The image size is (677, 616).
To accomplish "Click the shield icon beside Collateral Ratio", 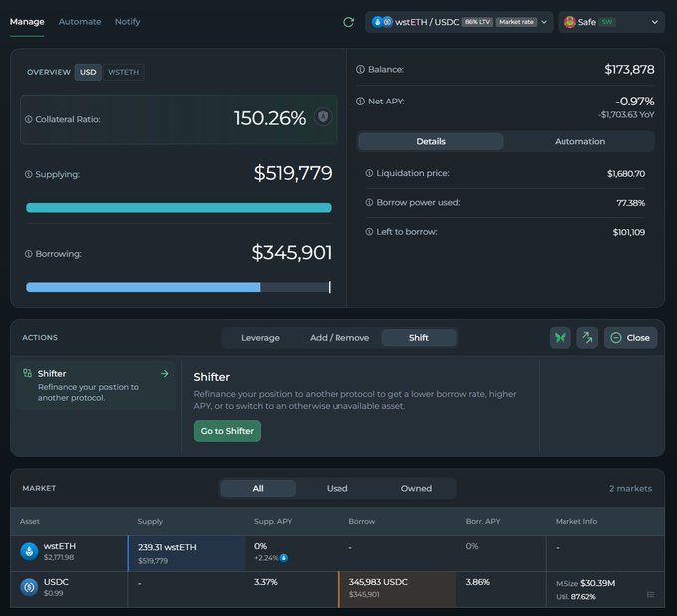I will [x=323, y=117].
